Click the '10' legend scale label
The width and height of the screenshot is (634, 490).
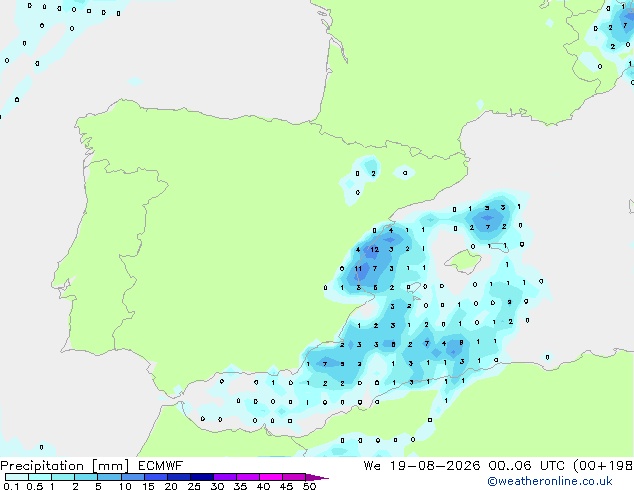pos(125,486)
